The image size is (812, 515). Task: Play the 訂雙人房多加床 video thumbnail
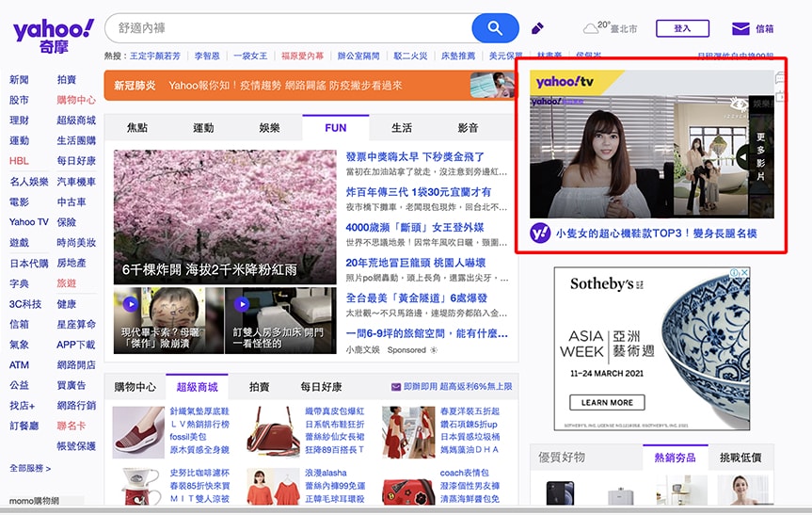tap(241, 305)
